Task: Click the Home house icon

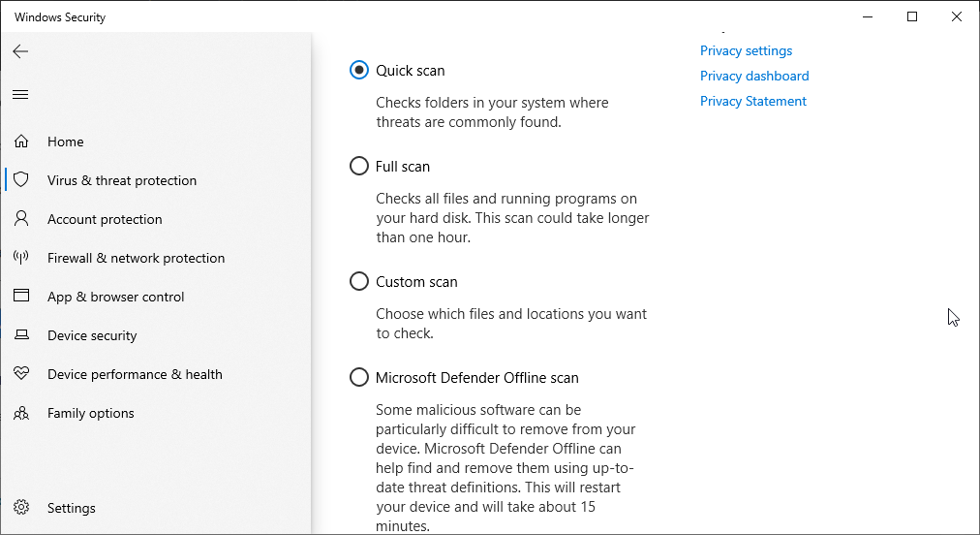Action: pyautogui.click(x=21, y=142)
